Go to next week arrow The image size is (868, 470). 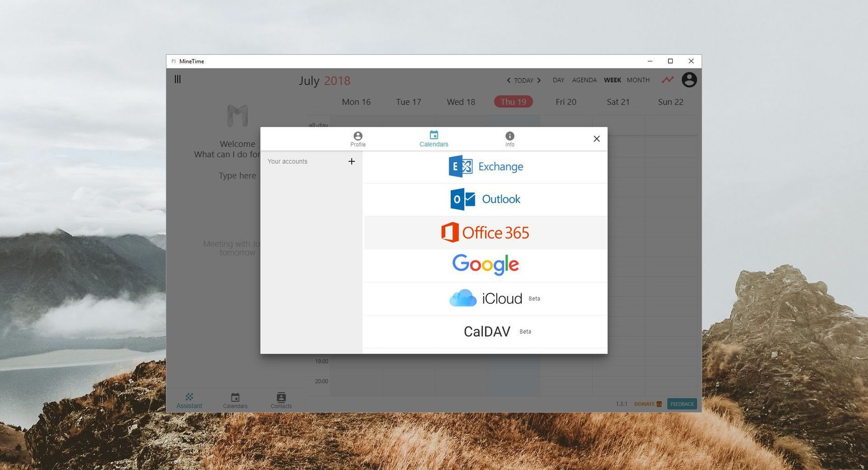(539, 80)
